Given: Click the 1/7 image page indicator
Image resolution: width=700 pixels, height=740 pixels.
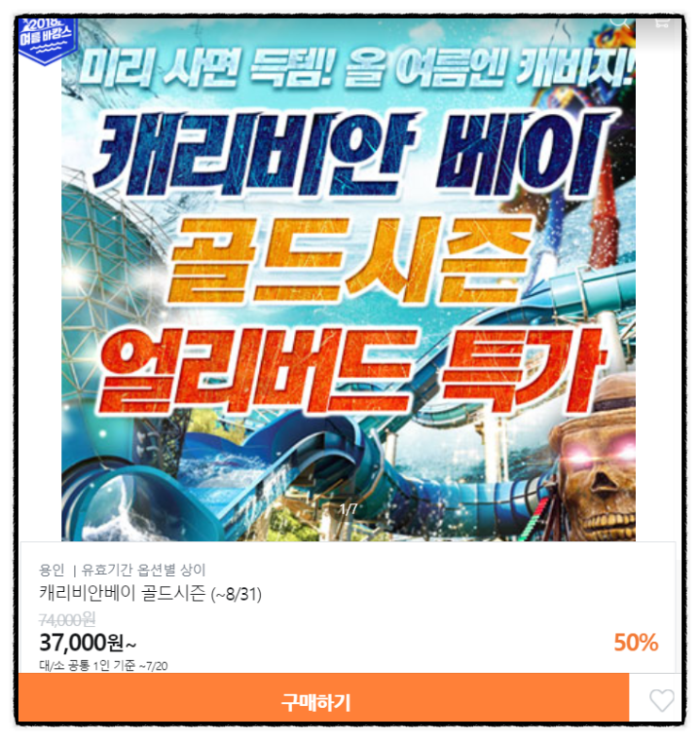Looking at the screenshot, I should click(x=348, y=509).
